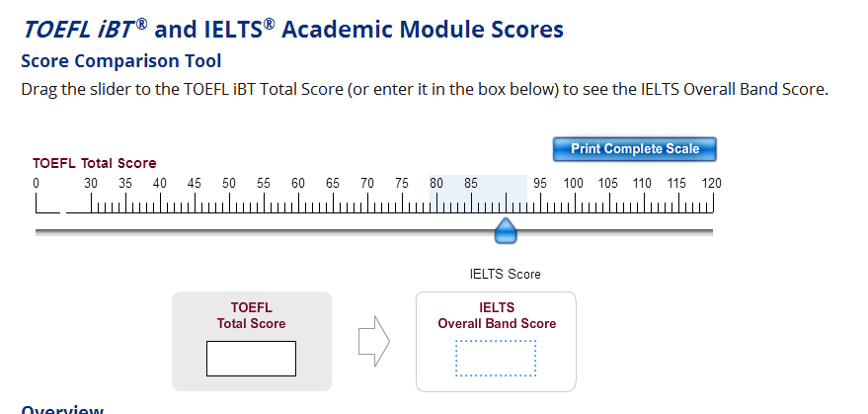Click the blue slider handle
Viewport: 868px width, 414px height.
click(505, 231)
